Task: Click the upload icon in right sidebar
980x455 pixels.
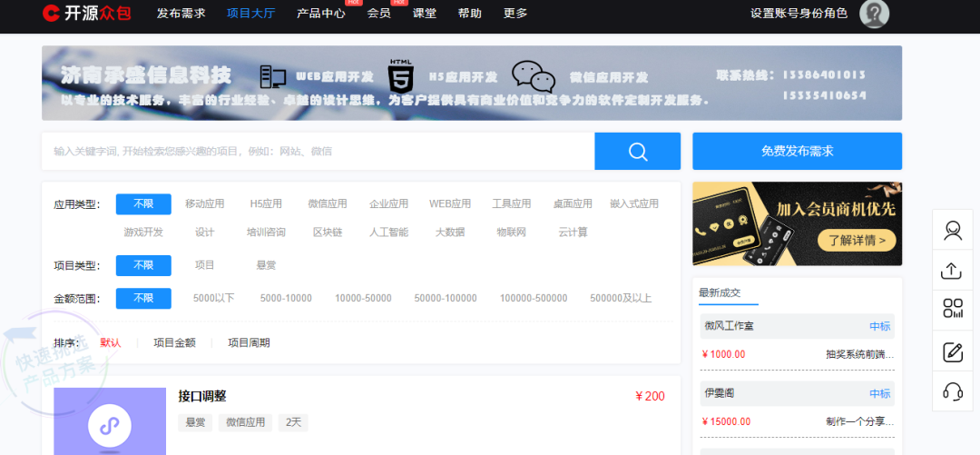Action: [x=953, y=271]
